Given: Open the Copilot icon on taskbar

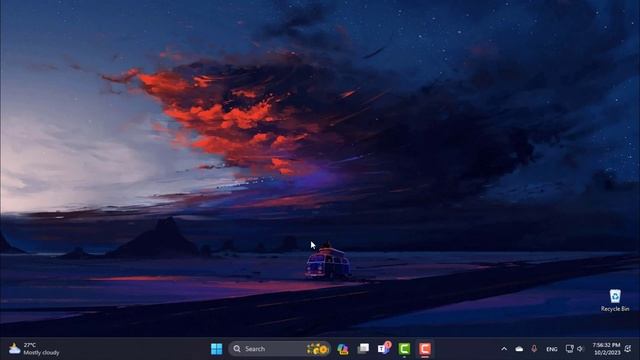Looking at the screenshot, I should (343, 349).
